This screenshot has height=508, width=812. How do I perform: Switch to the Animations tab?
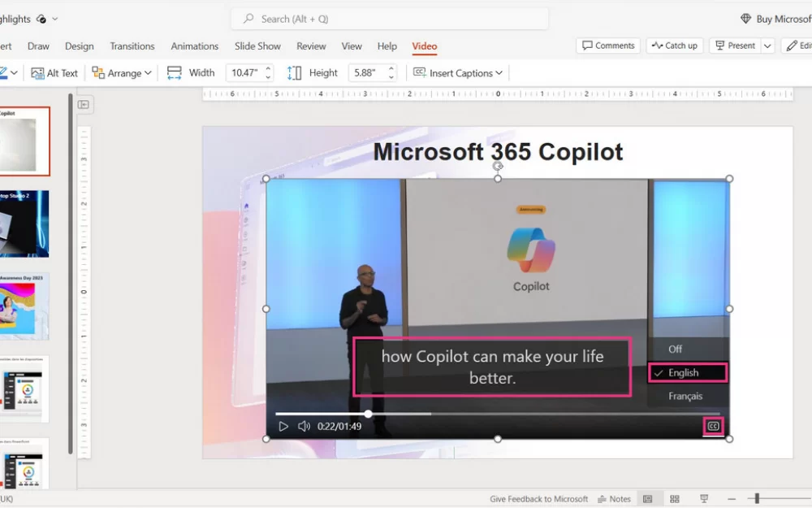[x=195, y=46]
